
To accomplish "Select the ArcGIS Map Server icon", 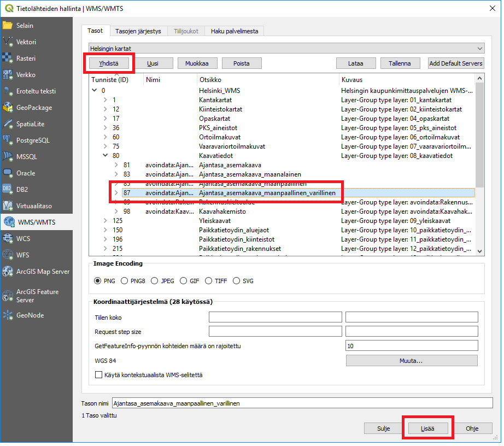I will point(8,272).
